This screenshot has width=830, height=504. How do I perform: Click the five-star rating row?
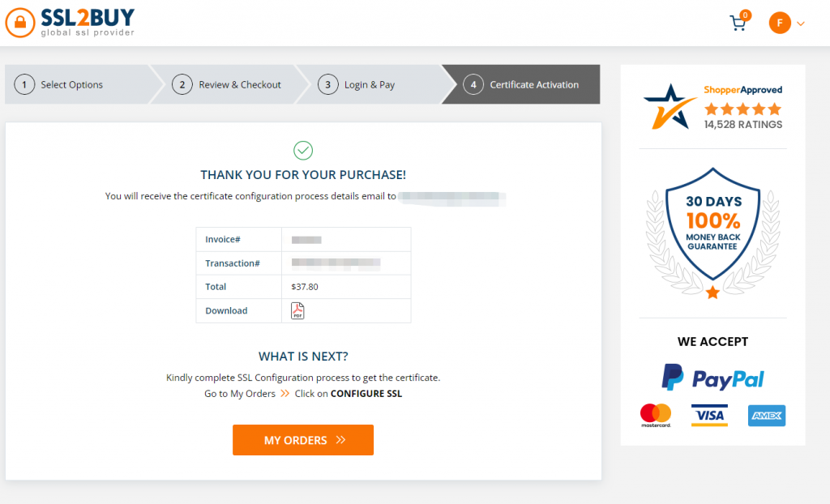pyautogui.click(x=743, y=109)
